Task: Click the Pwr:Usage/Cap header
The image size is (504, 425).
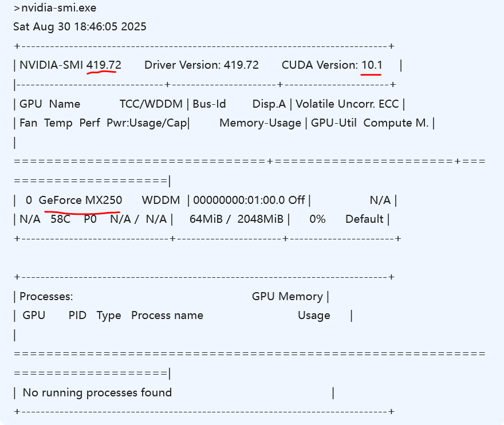Action: tap(147, 123)
